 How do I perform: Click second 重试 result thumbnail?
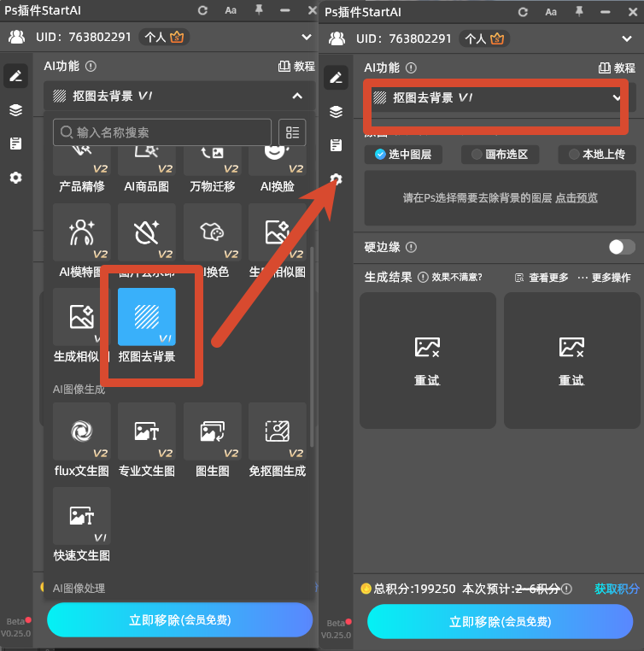[571, 361]
